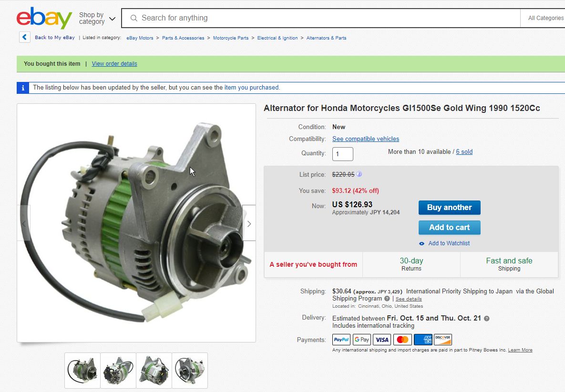Open the Motorcycle Parts breadcrumb
Screen dimensions: 565x392
(x=231, y=38)
